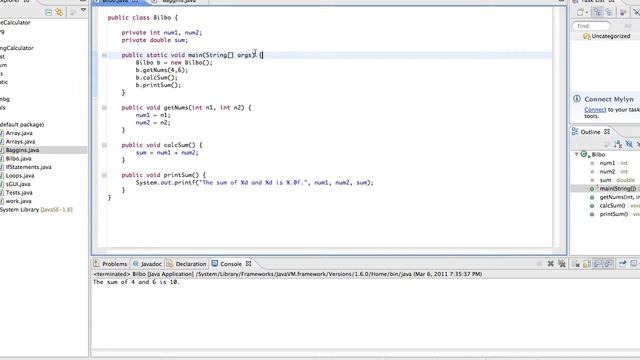Select sGUI.java in Package Explorer
Viewport: 640px width, 360px height.
tap(18, 184)
